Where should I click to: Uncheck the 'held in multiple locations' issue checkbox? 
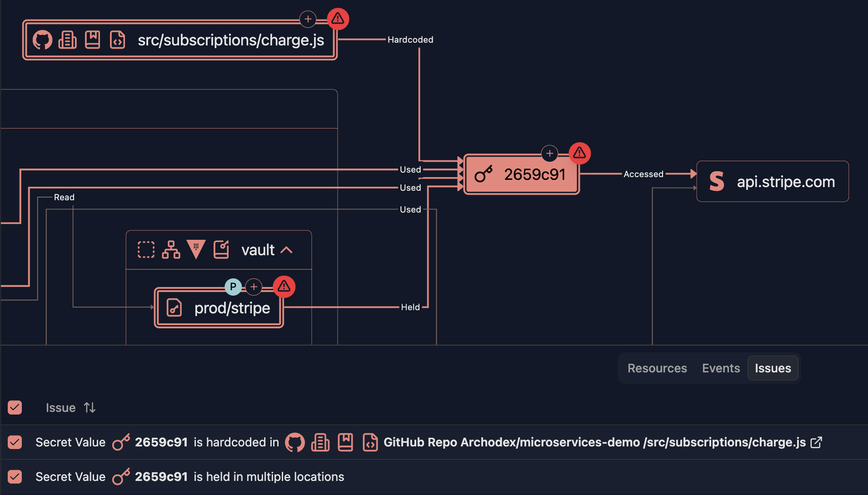coord(15,476)
